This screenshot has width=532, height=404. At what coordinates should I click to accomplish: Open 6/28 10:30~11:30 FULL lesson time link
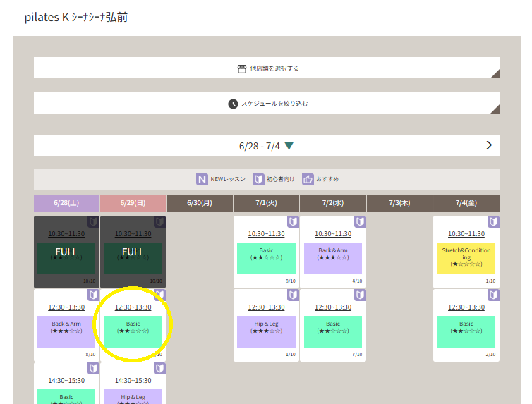(x=66, y=234)
